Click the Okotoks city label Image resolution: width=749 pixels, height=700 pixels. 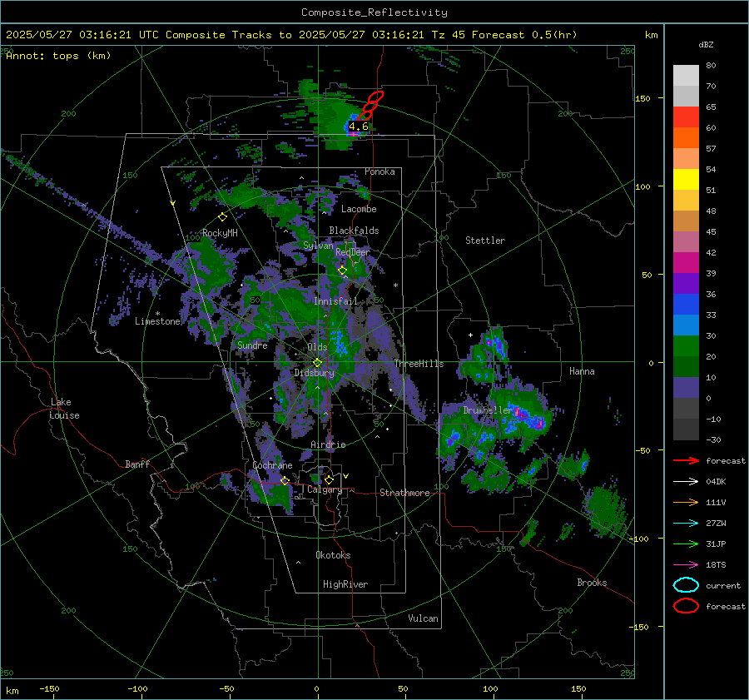(333, 555)
